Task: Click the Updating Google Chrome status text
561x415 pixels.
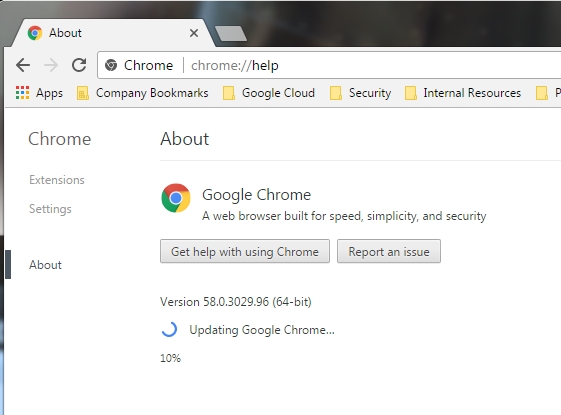Action: pyautogui.click(x=262, y=330)
